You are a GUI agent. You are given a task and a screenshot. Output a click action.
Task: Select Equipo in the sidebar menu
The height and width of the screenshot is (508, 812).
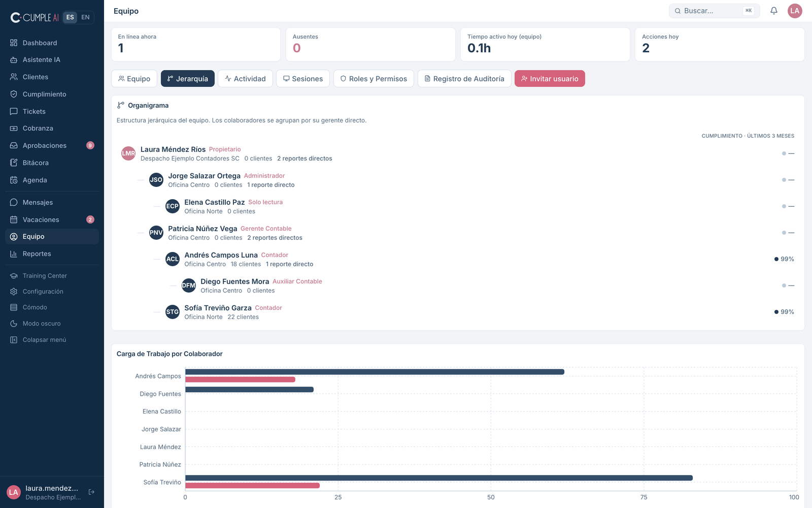click(52, 237)
